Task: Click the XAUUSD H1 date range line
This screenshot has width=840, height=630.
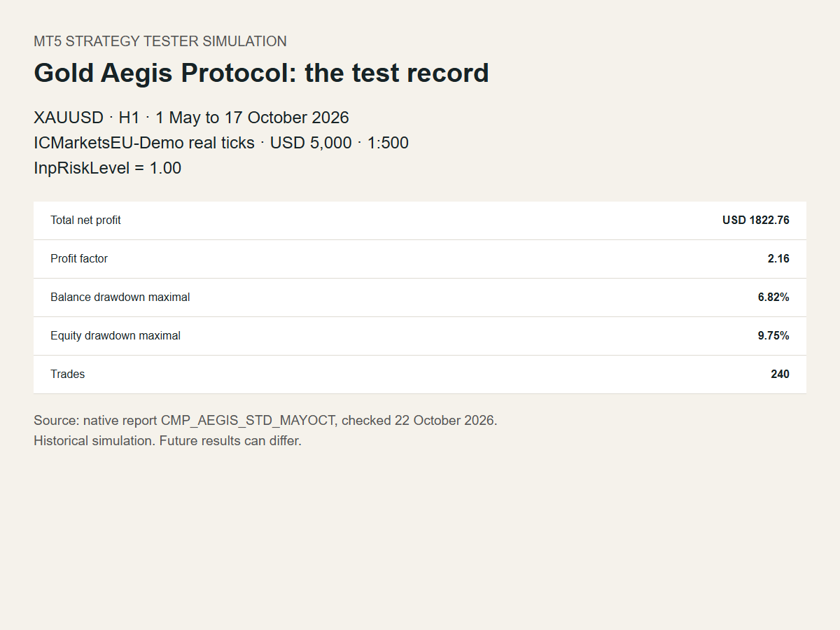Action: click(191, 118)
